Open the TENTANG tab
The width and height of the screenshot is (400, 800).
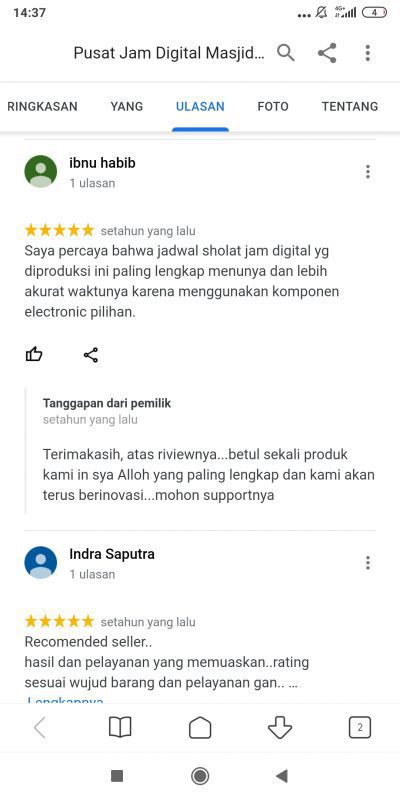point(350,106)
